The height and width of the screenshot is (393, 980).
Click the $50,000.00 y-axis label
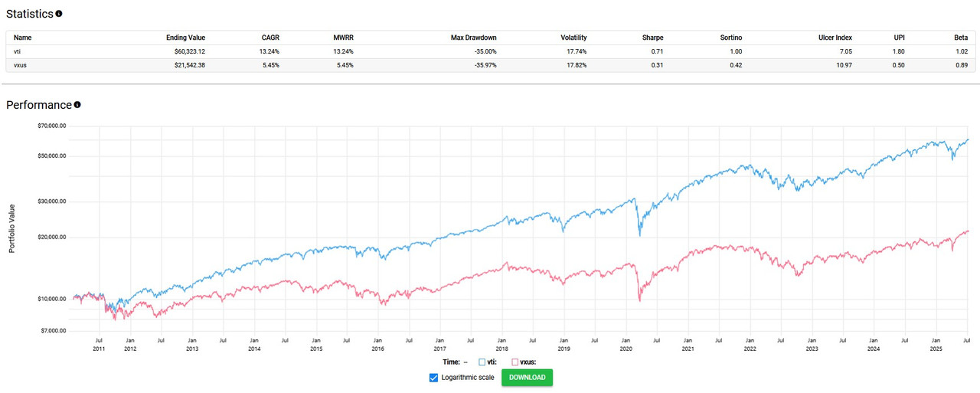point(52,156)
